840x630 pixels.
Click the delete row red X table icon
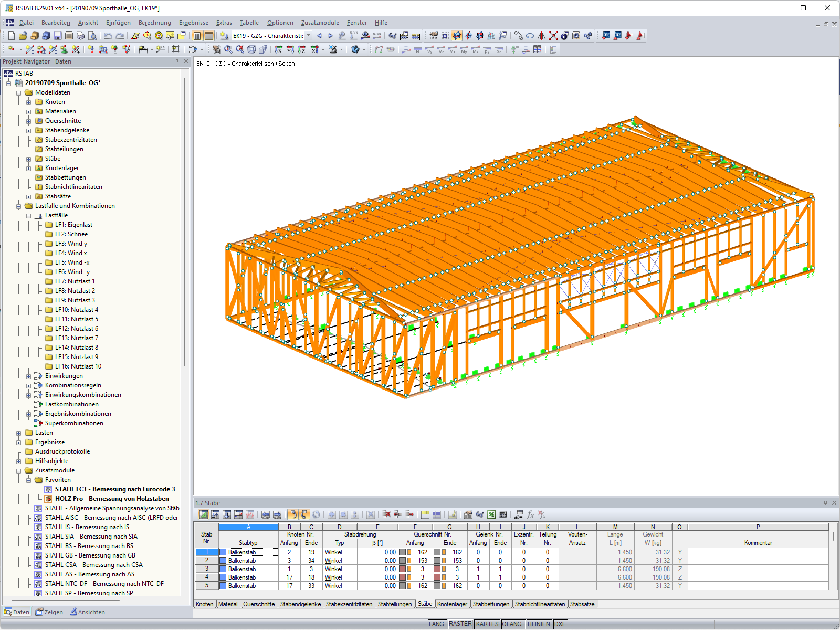point(386,514)
